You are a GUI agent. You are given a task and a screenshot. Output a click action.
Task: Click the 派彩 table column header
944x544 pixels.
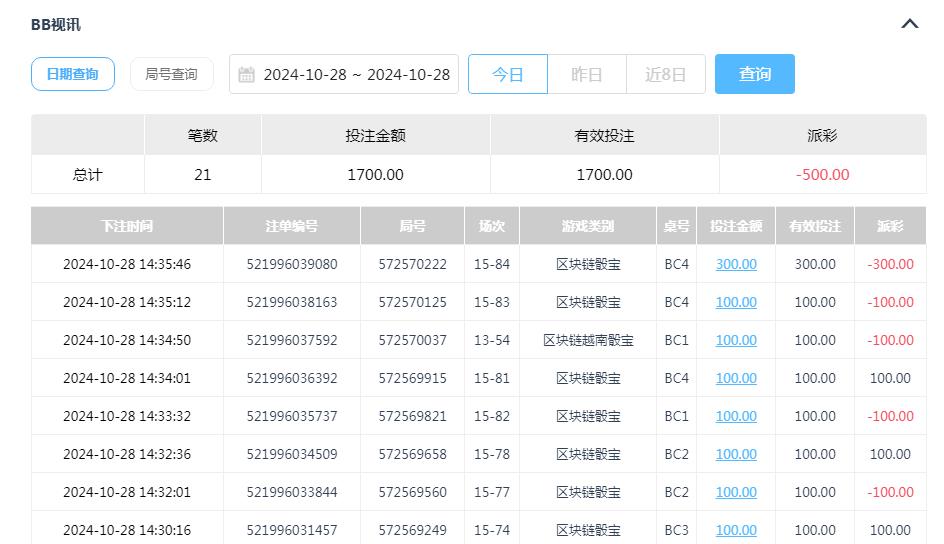[x=890, y=226]
